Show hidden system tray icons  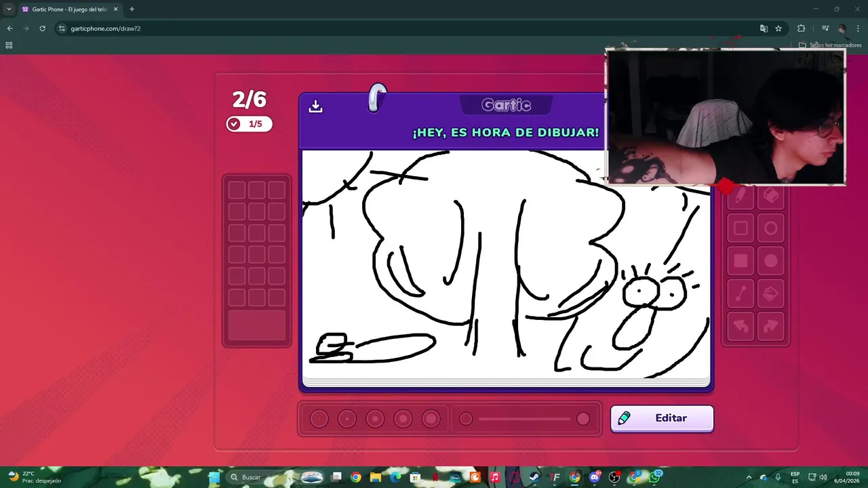click(x=749, y=477)
